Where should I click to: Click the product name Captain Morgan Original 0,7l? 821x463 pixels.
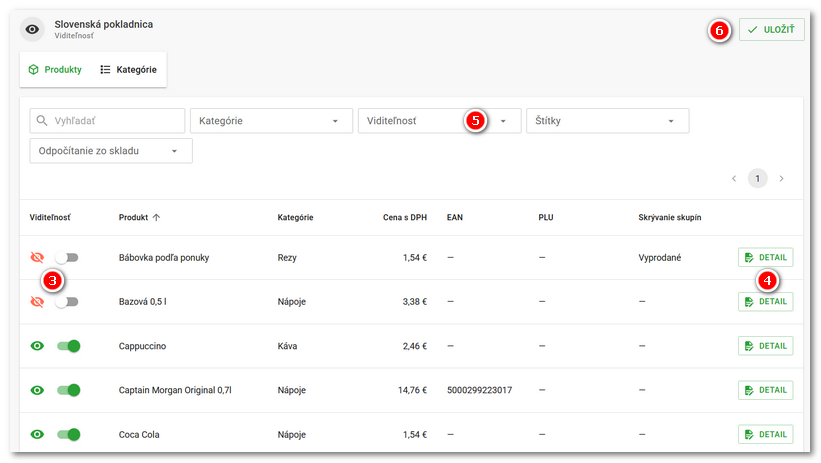[x=175, y=390]
